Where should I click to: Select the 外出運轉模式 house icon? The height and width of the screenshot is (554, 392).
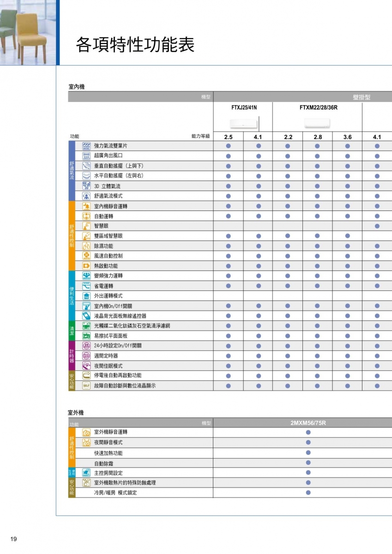point(86,296)
